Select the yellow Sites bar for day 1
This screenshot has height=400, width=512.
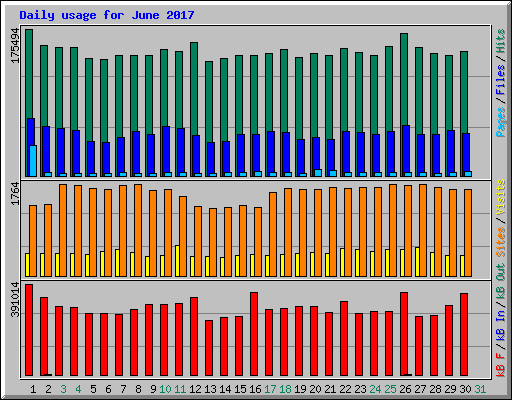tap(27, 265)
